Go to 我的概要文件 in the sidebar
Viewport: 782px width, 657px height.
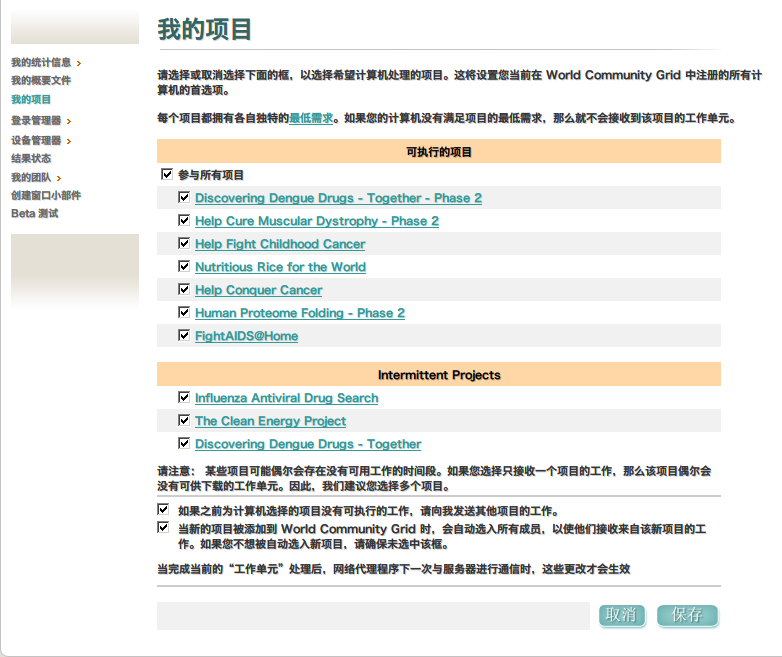click(x=41, y=80)
